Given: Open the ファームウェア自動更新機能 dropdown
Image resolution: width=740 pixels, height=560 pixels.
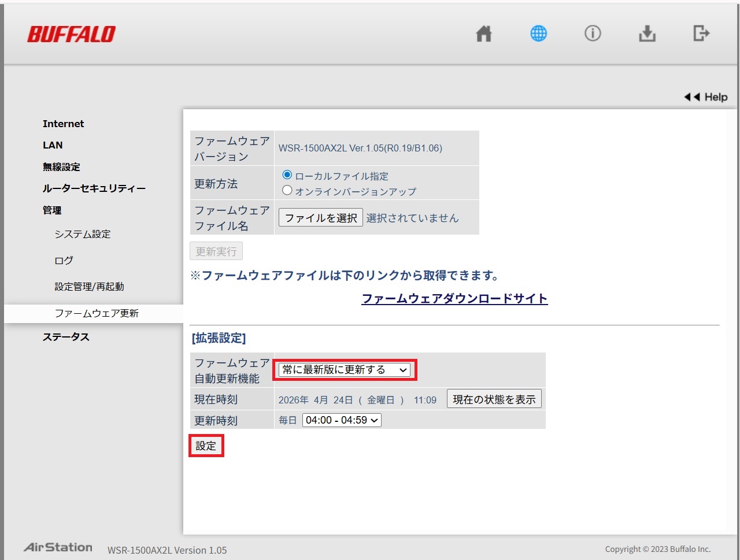Looking at the screenshot, I should tap(345, 370).
